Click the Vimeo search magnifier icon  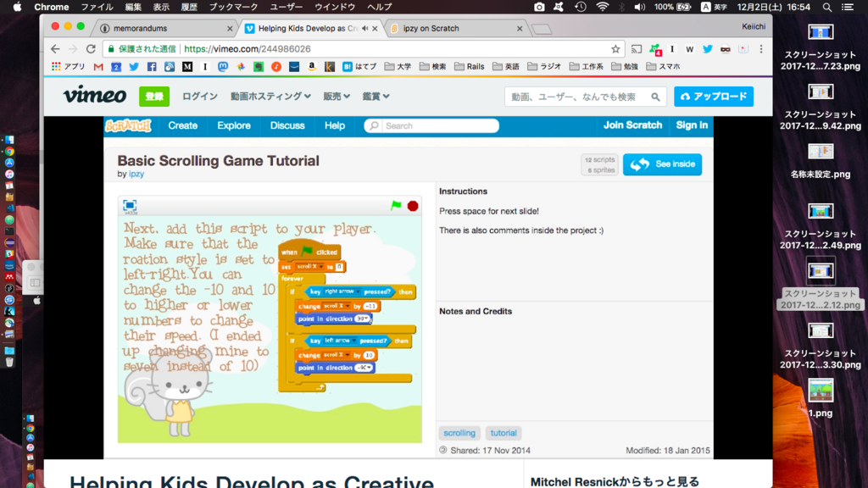point(655,97)
